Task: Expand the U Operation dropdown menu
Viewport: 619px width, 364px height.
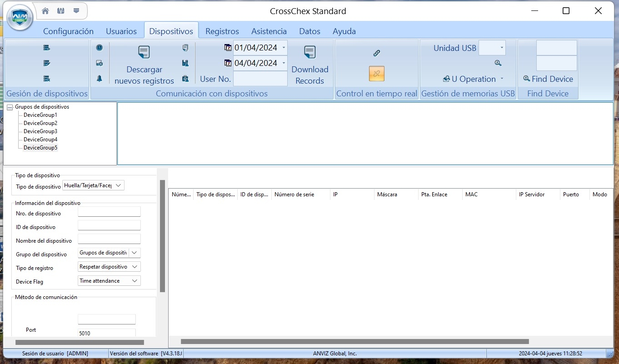Action: [x=502, y=79]
